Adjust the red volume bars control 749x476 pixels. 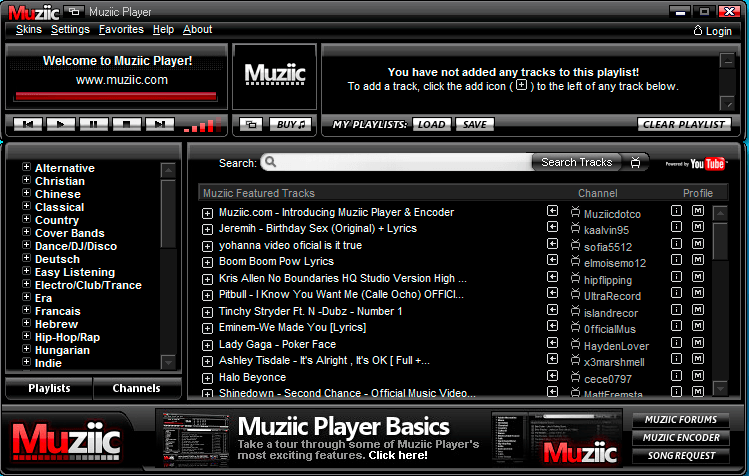tap(203, 125)
